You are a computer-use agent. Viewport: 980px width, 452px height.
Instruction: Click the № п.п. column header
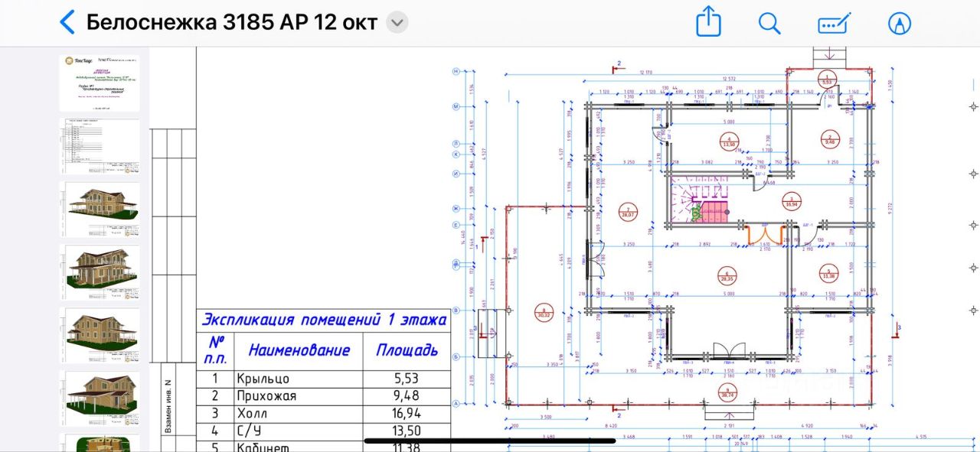217,350
